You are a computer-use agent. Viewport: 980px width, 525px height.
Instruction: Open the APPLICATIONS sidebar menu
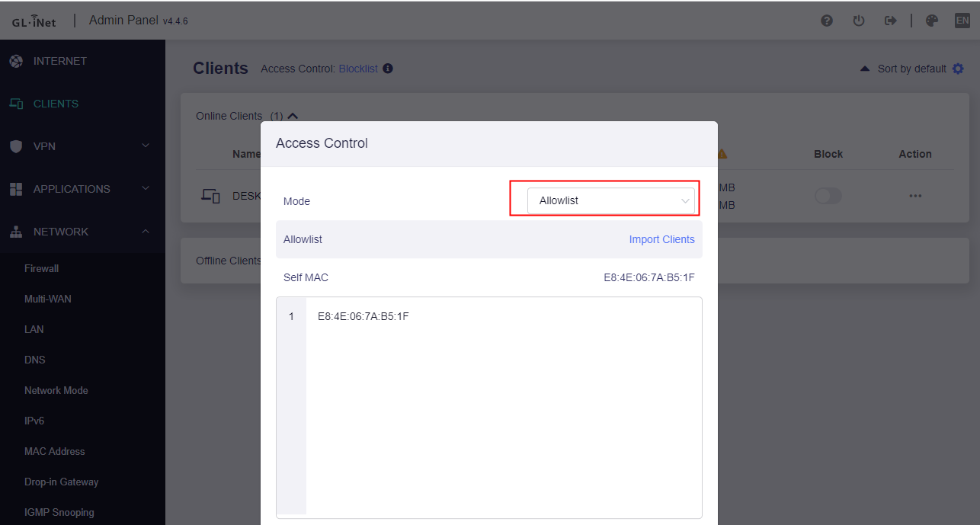(x=72, y=189)
